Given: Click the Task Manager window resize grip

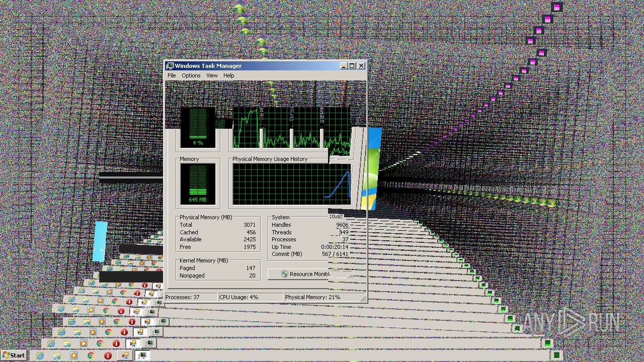Looking at the screenshot, I should 363,298.
